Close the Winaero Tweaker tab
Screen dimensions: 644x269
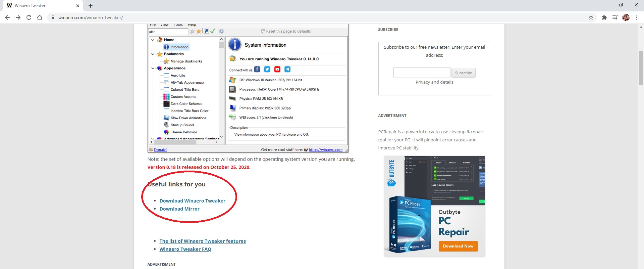78,6
